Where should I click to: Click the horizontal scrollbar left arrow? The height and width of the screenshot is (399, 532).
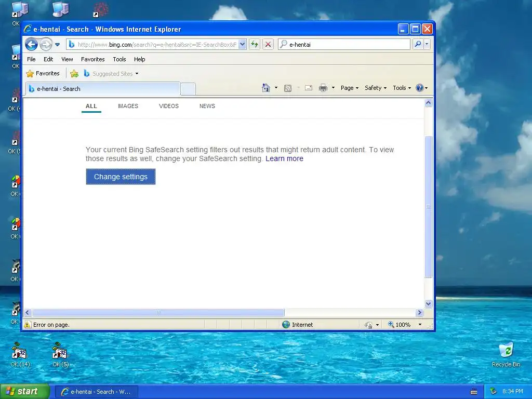coord(28,312)
